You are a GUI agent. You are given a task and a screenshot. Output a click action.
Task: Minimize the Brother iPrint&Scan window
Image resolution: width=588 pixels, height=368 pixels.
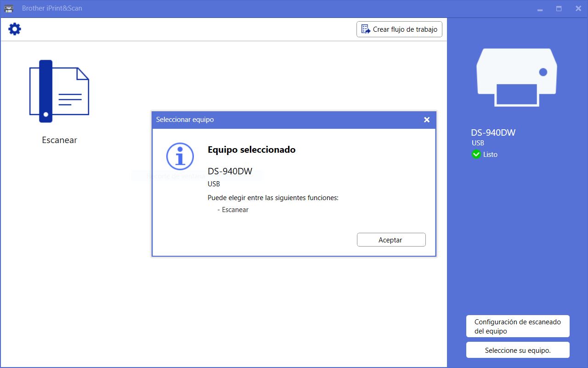[x=540, y=9]
